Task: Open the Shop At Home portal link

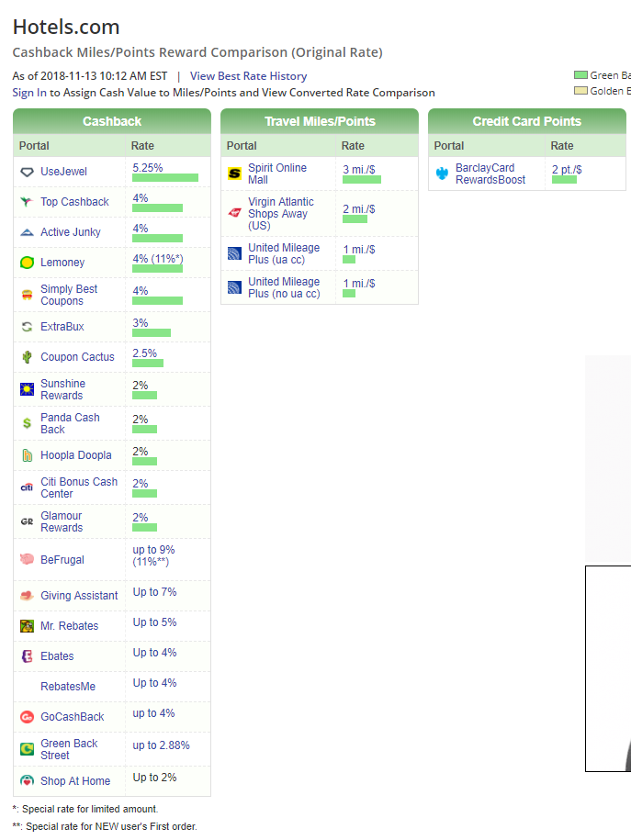Action: click(75, 781)
